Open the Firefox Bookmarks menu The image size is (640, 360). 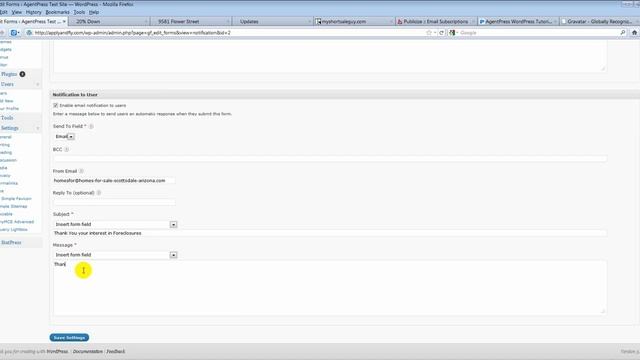[58, 12]
